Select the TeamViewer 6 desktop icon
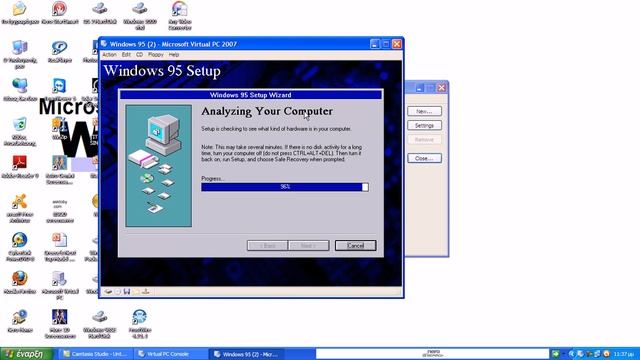This screenshot has height=360, width=640. click(60, 90)
